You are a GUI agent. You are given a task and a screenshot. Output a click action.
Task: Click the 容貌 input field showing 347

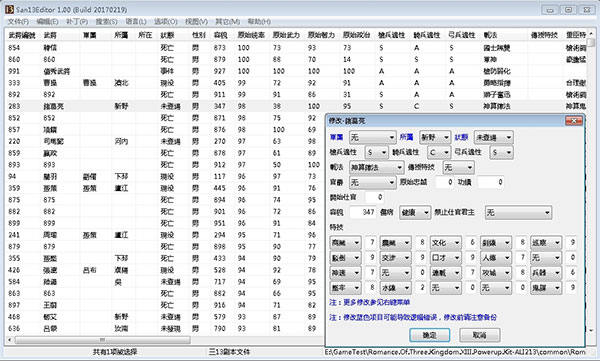tap(362, 212)
